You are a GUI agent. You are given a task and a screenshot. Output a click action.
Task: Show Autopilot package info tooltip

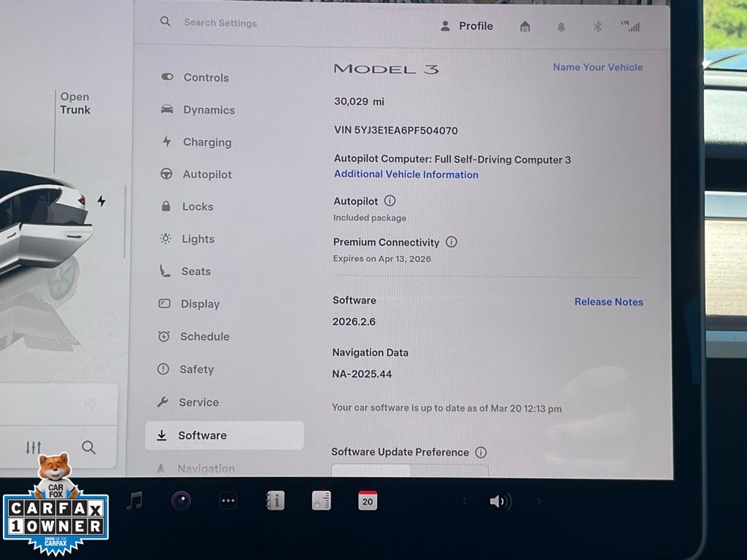pyautogui.click(x=390, y=201)
